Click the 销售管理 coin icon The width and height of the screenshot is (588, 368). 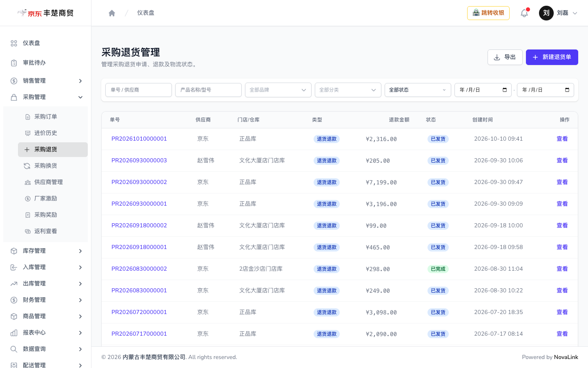tap(14, 81)
